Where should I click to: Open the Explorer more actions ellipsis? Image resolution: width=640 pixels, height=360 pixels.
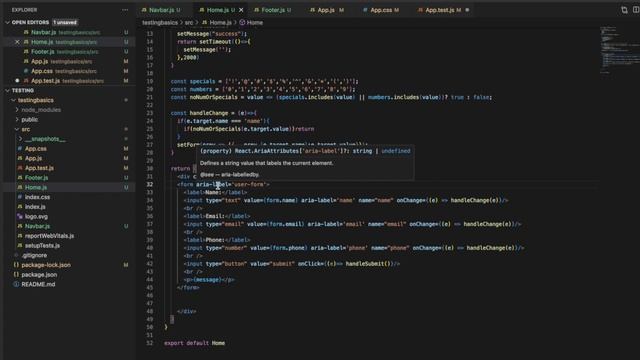tap(124, 10)
